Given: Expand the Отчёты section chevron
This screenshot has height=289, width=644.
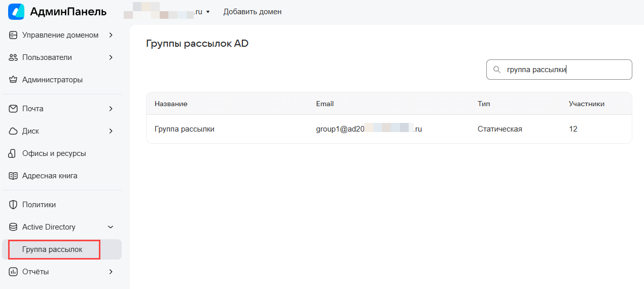Looking at the screenshot, I should tap(111, 272).
